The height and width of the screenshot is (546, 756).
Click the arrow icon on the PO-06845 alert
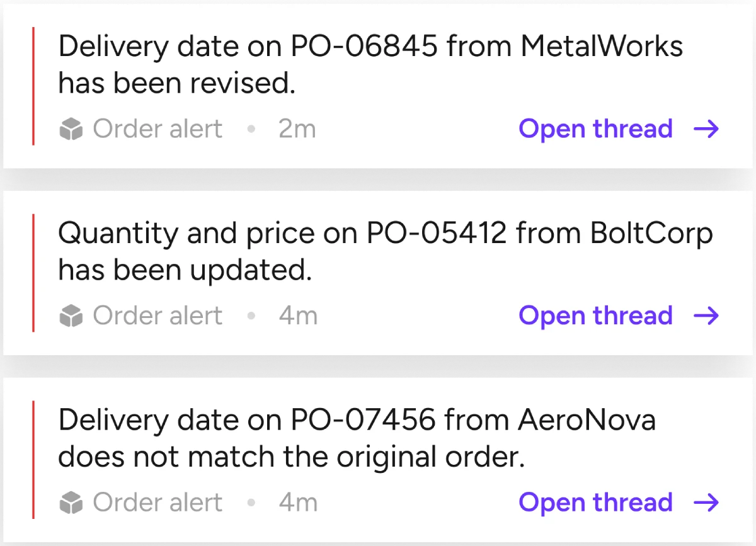coord(706,130)
